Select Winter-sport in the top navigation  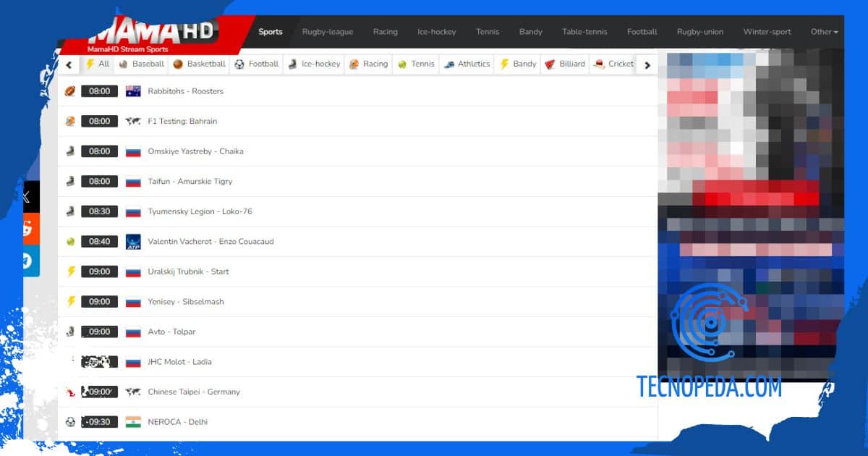(x=767, y=32)
